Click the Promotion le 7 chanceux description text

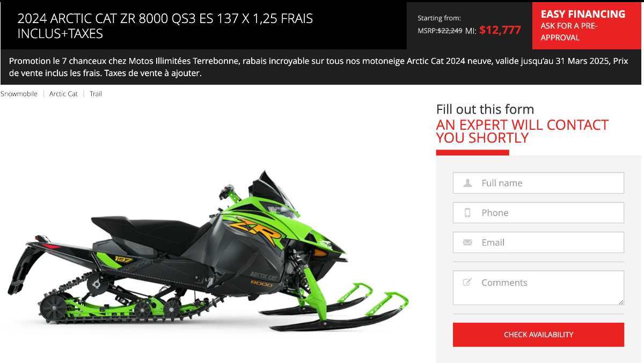(x=318, y=67)
